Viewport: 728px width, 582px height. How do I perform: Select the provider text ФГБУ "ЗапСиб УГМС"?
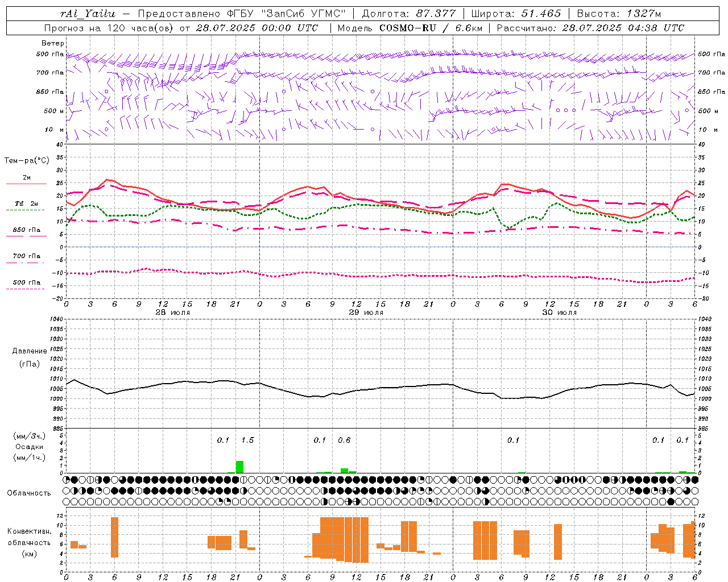pos(286,14)
